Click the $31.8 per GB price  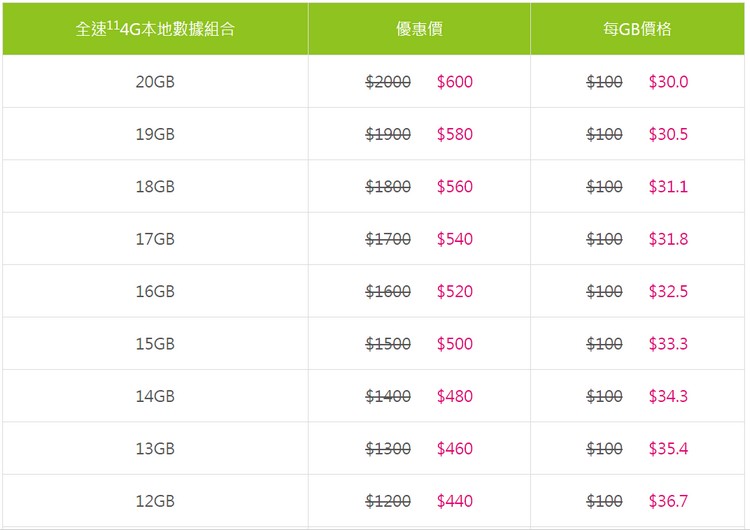click(x=668, y=239)
